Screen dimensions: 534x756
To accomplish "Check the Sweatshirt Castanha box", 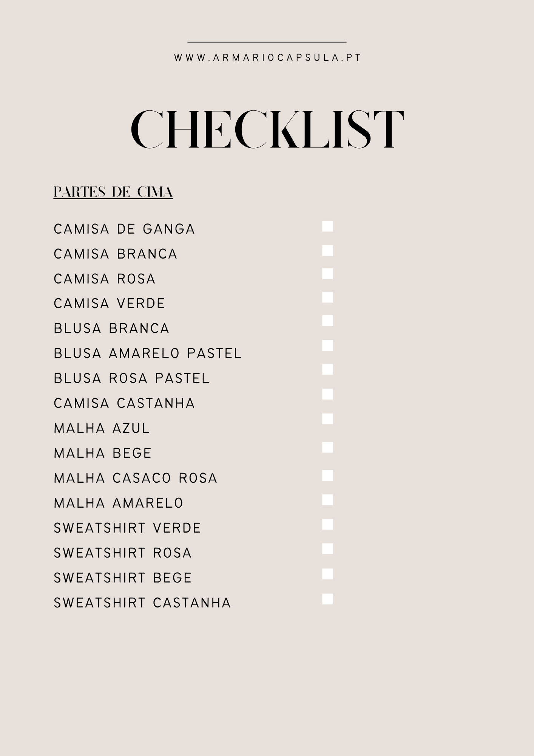I will pos(327,599).
